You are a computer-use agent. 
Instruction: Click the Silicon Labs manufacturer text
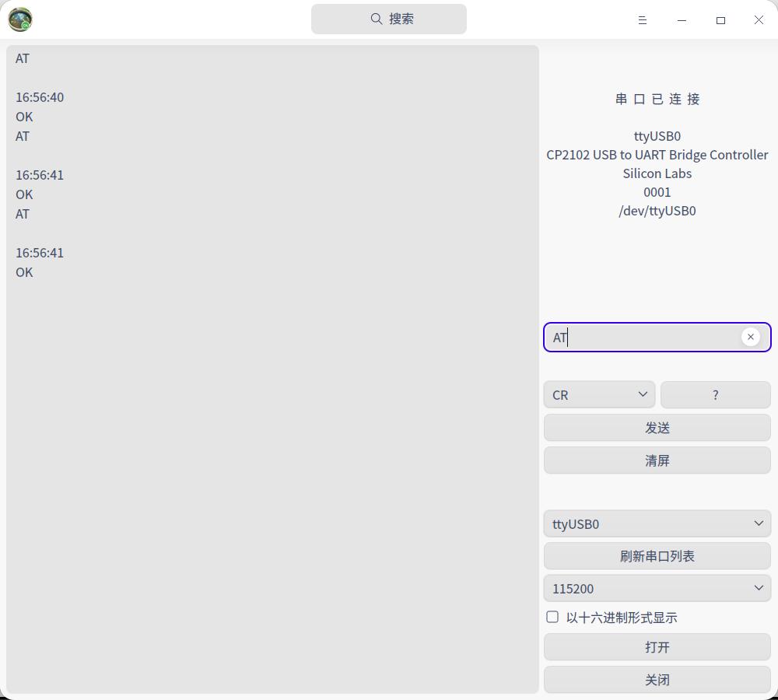click(657, 173)
